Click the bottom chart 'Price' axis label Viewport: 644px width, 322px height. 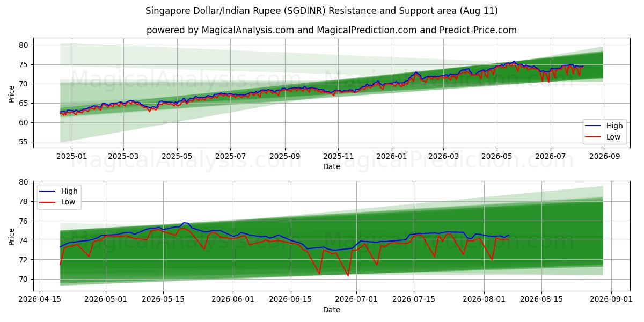(x=12, y=236)
